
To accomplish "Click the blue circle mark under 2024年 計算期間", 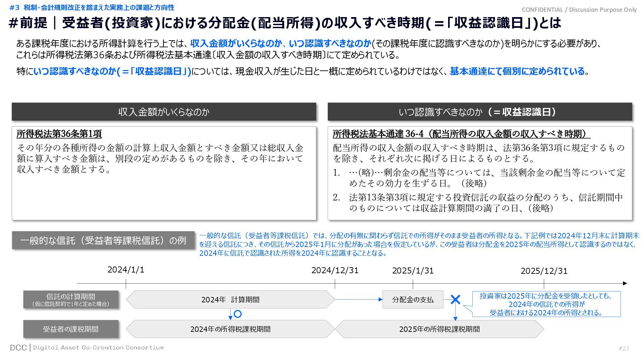I will (237, 314).
